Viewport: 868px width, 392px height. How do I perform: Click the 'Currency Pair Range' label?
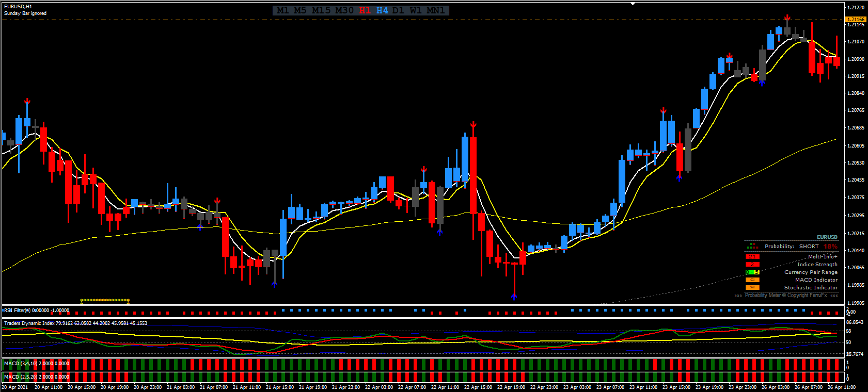click(811, 272)
